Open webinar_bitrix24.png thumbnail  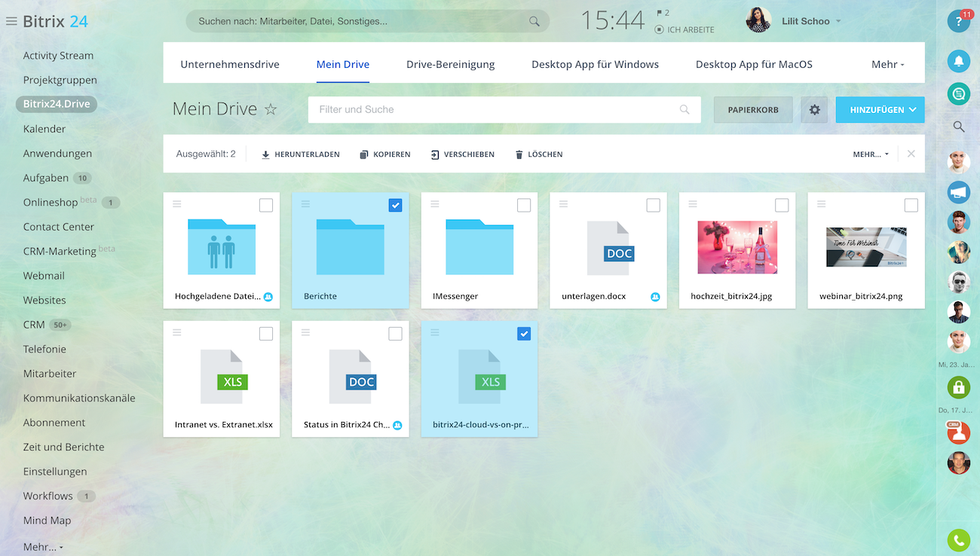point(866,247)
